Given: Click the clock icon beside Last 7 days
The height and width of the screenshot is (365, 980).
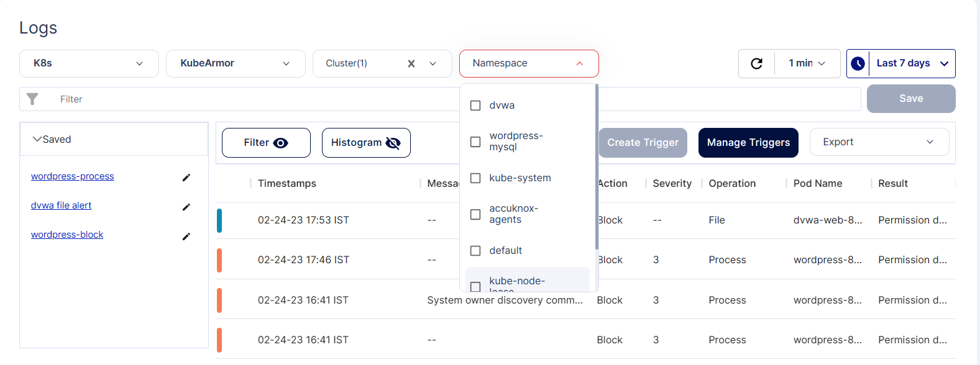Looking at the screenshot, I should (858, 63).
